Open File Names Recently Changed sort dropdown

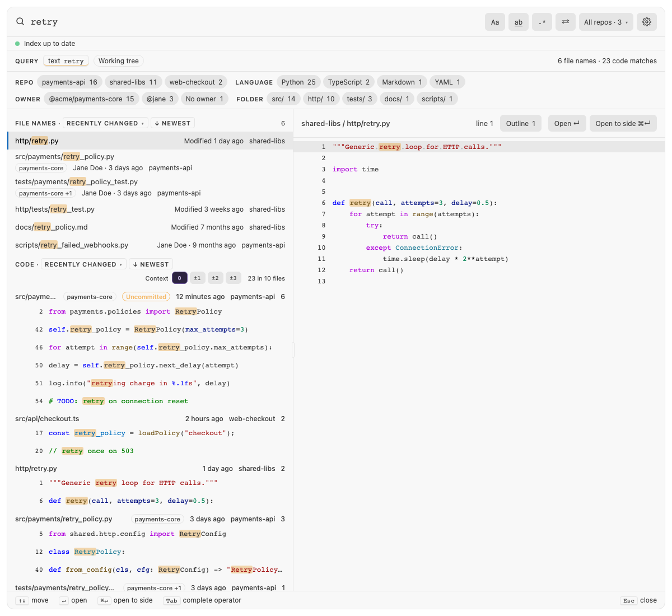[105, 123]
